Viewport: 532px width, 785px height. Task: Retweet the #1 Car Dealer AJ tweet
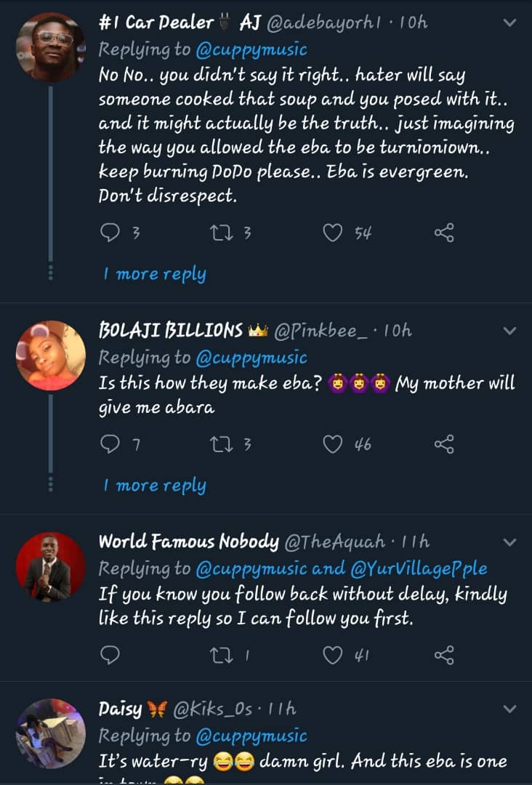219,233
